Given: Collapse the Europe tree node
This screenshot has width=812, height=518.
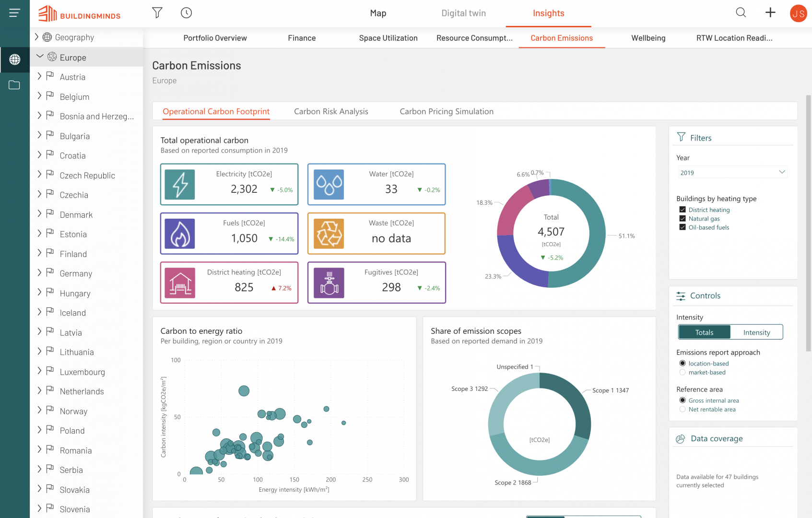Looking at the screenshot, I should [x=40, y=57].
